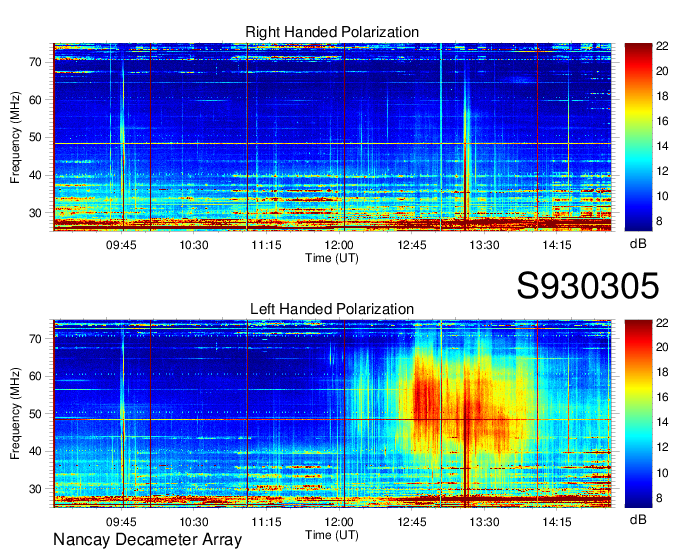Image resolution: width=680 pixels, height=552 pixels.
Task: Click the S930305 observation identifier
Action: [588, 285]
